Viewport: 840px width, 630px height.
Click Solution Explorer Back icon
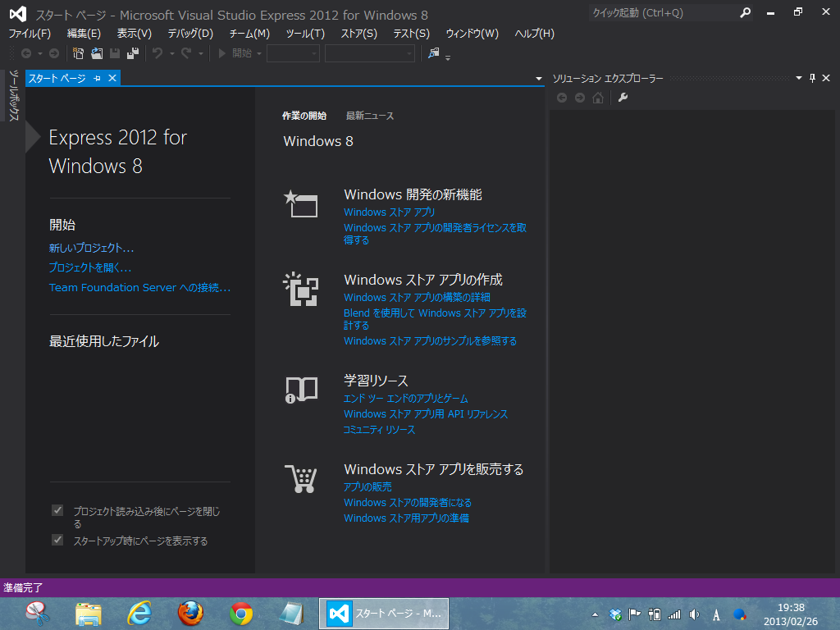click(x=561, y=98)
